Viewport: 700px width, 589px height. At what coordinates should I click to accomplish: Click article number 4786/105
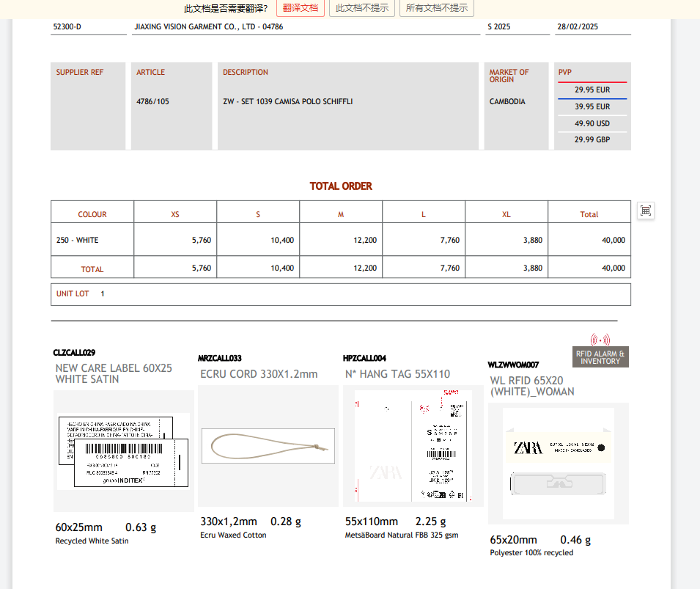coord(152,101)
